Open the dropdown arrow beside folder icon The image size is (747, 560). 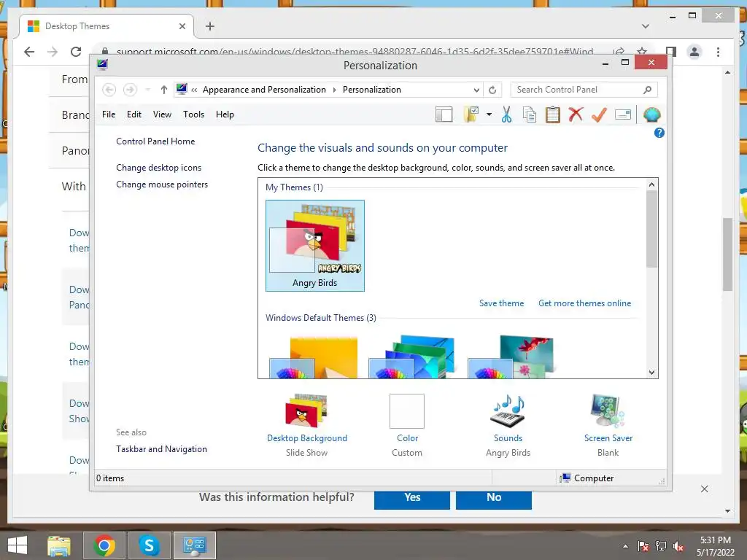click(x=489, y=114)
